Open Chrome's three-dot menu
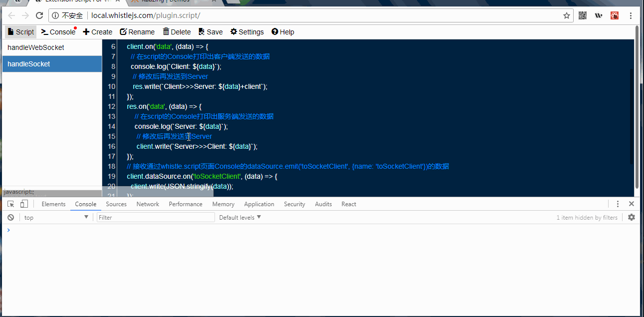Screen dimensions: 644x317 632,15
